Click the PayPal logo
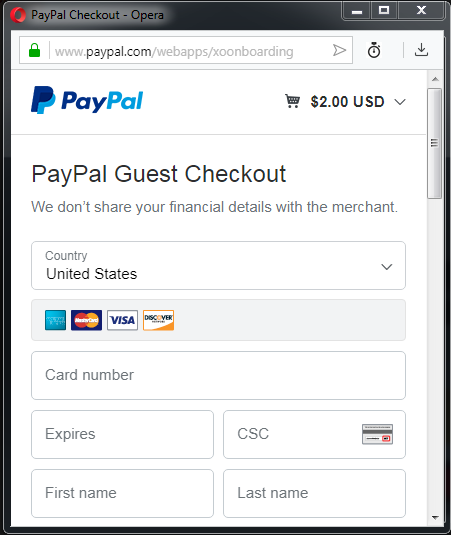The width and height of the screenshot is (451, 535). coord(87,100)
